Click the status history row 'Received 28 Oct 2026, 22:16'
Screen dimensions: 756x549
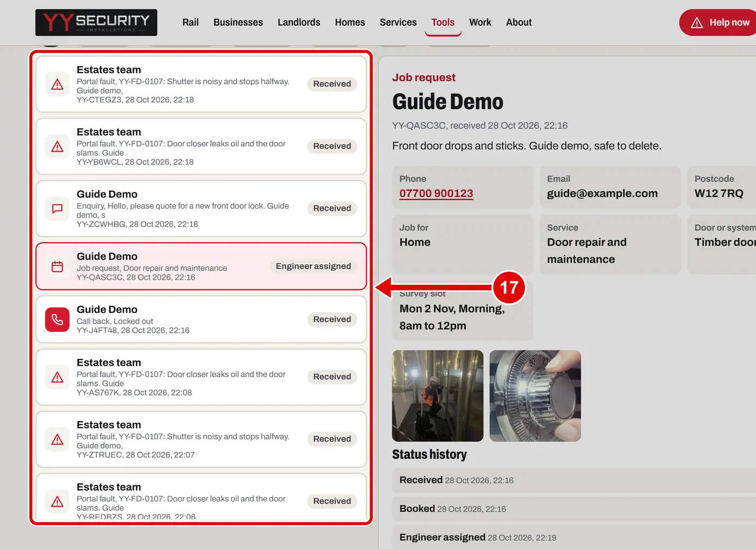pos(574,480)
